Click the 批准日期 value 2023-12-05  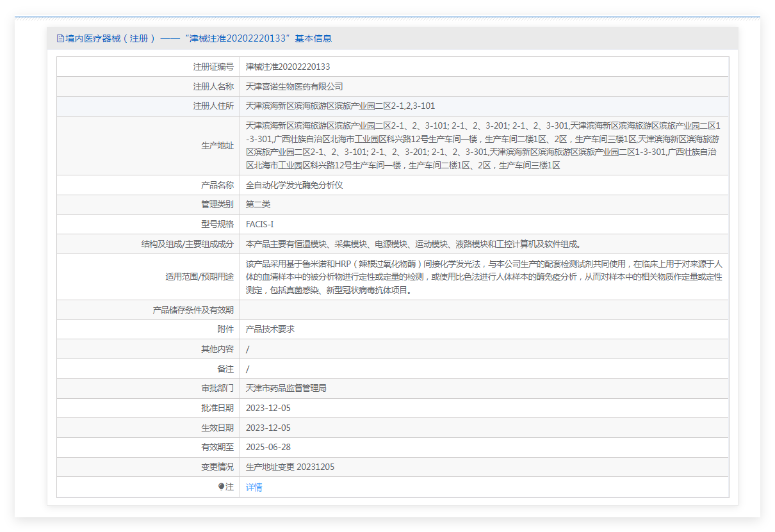(268, 408)
